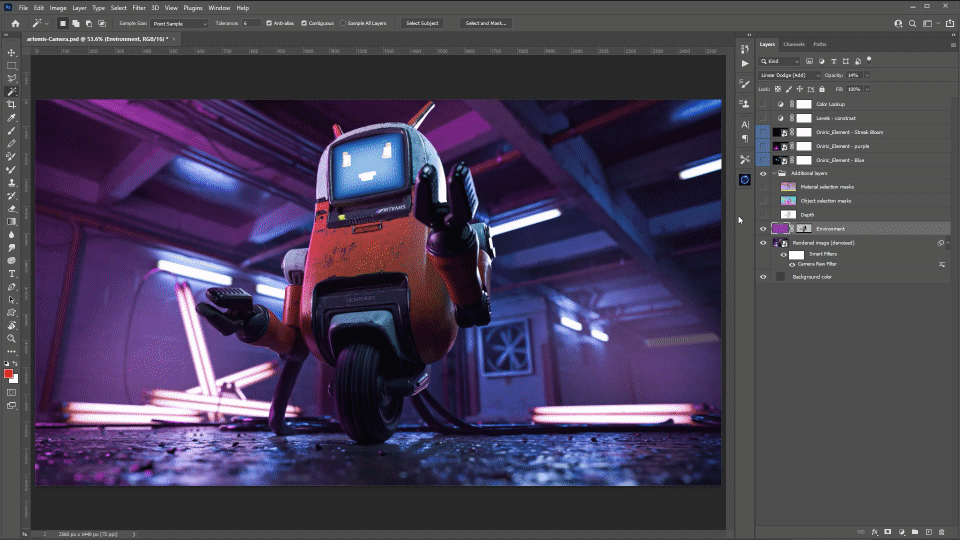Hide the Background color layer
Viewport: 960px width, 540px height.
(x=763, y=277)
